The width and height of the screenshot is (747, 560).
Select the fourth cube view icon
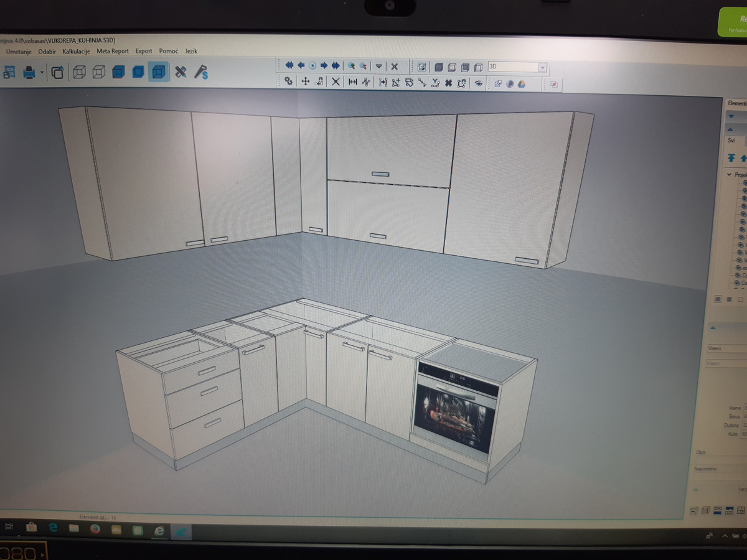pos(478,67)
